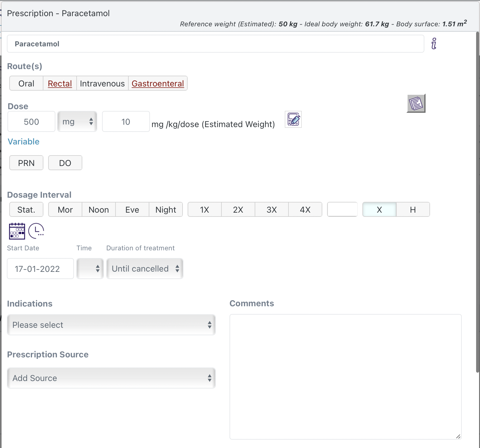Open the Add Source dropdown
Screen dimensions: 480x448
click(111, 378)
